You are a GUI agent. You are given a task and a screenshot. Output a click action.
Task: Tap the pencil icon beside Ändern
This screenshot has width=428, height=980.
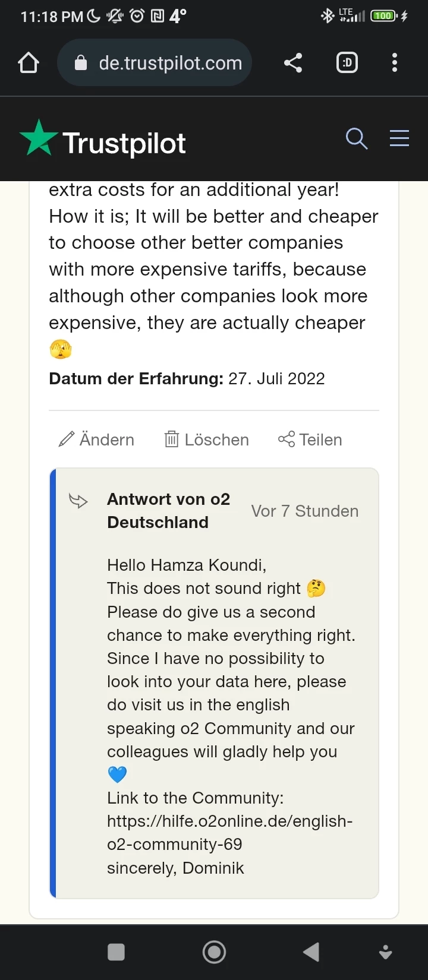pyautogui.click(x=66, y=439)
